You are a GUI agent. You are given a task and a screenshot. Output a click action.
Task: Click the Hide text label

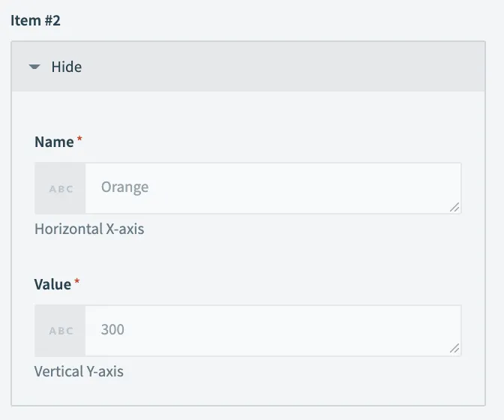pos(66,67)
